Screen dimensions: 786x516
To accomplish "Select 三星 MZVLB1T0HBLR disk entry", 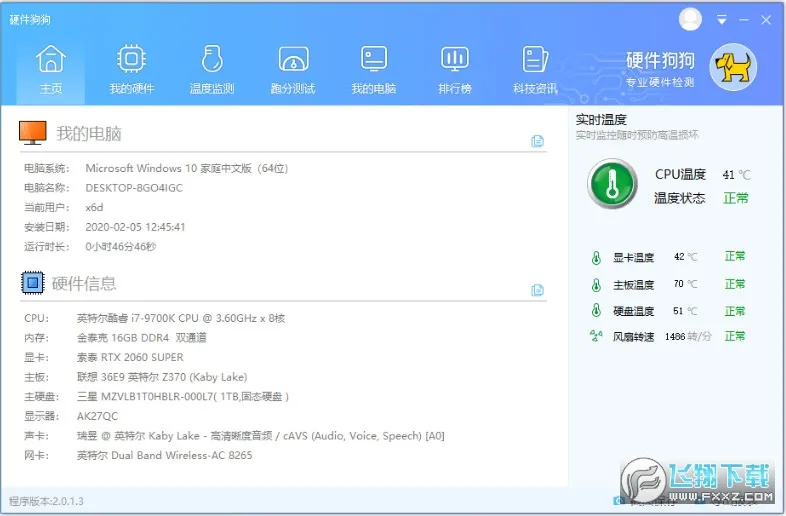I will point(183,397).
